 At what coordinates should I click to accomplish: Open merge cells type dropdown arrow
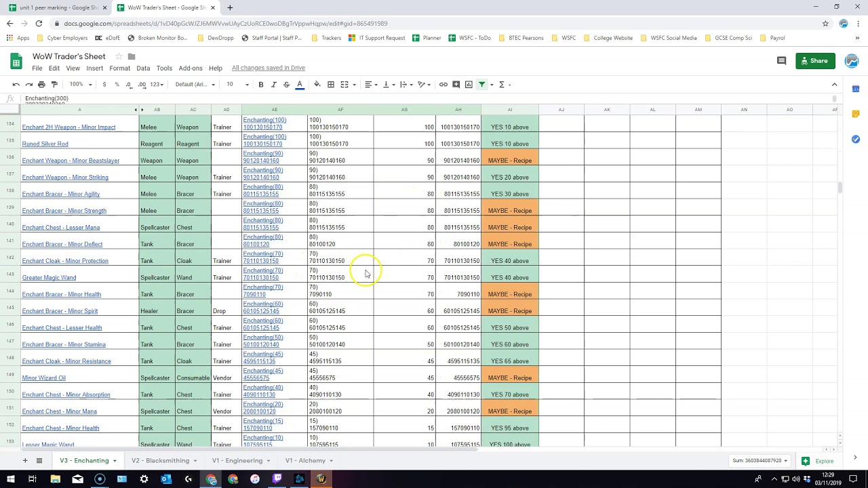354,85
